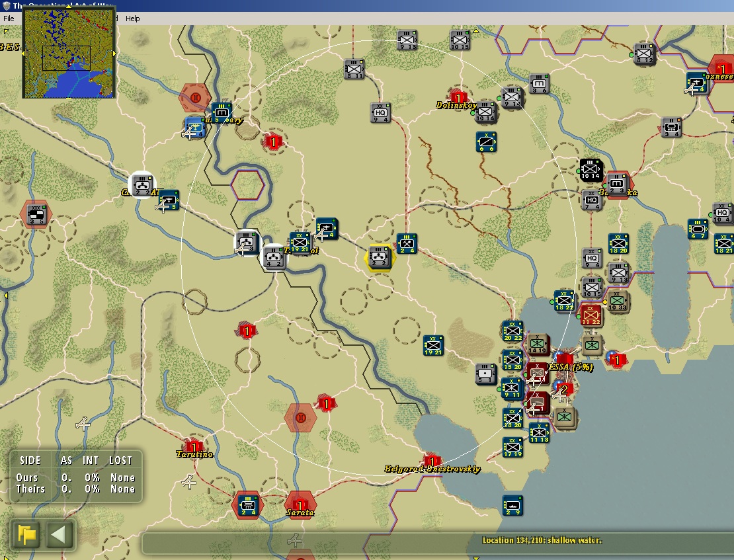The image size is (734, 560).
Task: Select the gray artillery unit marked 3 6
Action: click(540, 83)
